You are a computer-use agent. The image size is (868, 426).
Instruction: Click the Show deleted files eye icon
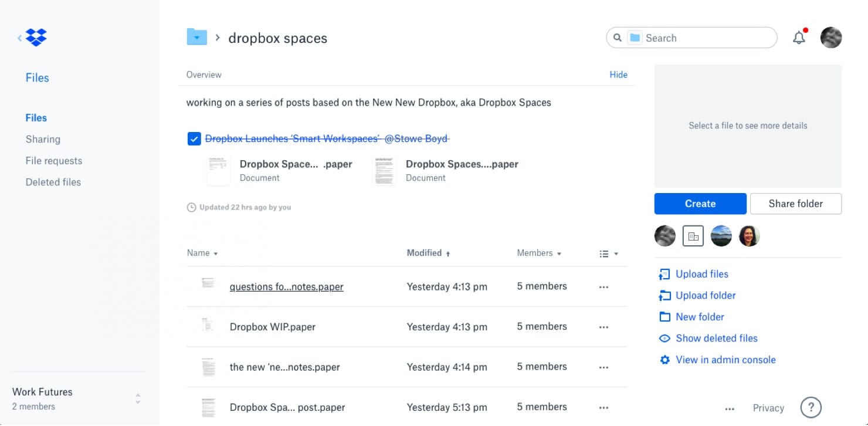pyautogui.click(x=664, y=339)
